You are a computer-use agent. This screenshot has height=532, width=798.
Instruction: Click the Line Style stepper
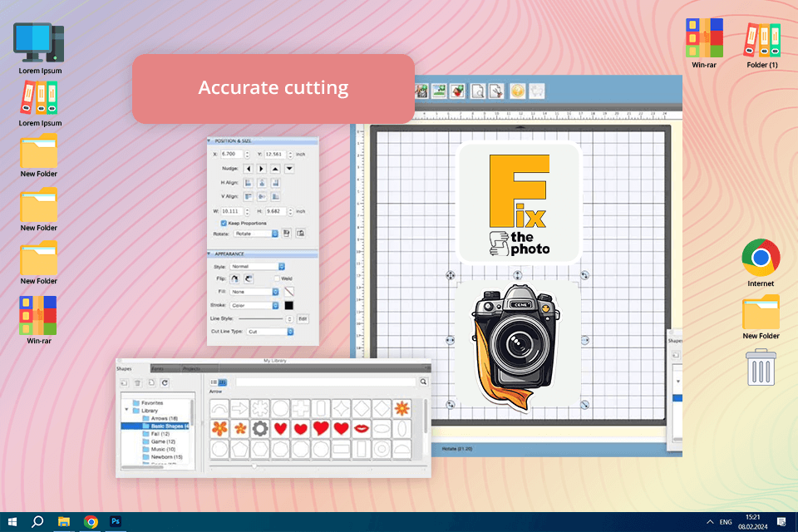(289, 318)
